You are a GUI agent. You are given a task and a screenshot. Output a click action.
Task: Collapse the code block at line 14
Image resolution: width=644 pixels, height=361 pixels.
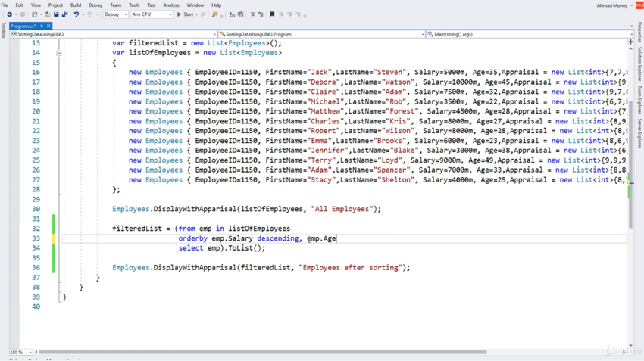[59, 53]
